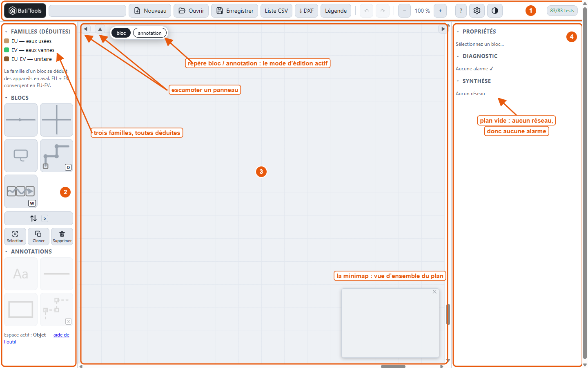Pick the rectangle annotation tile
The height and width of the screenshot is (368, 588).
21,310
